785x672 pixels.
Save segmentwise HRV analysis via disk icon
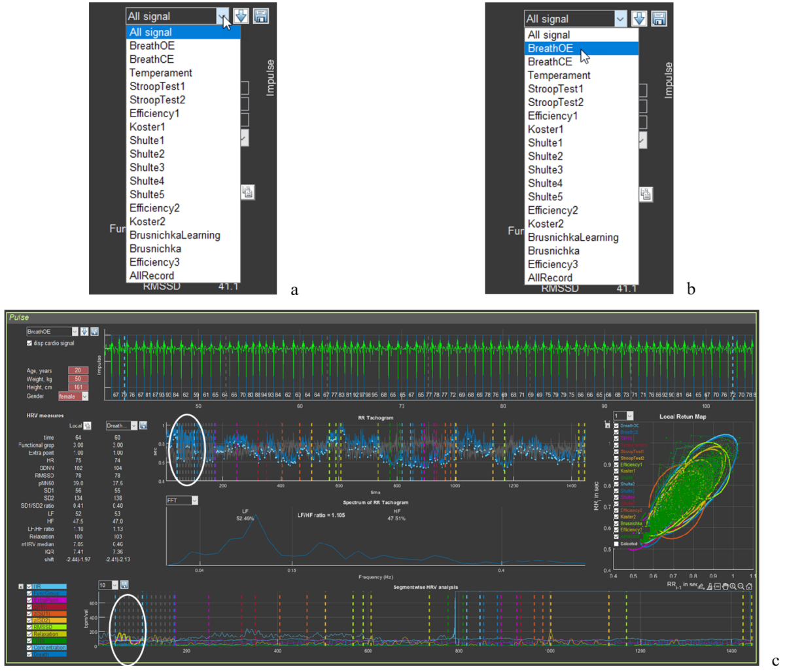coord(124,585)
